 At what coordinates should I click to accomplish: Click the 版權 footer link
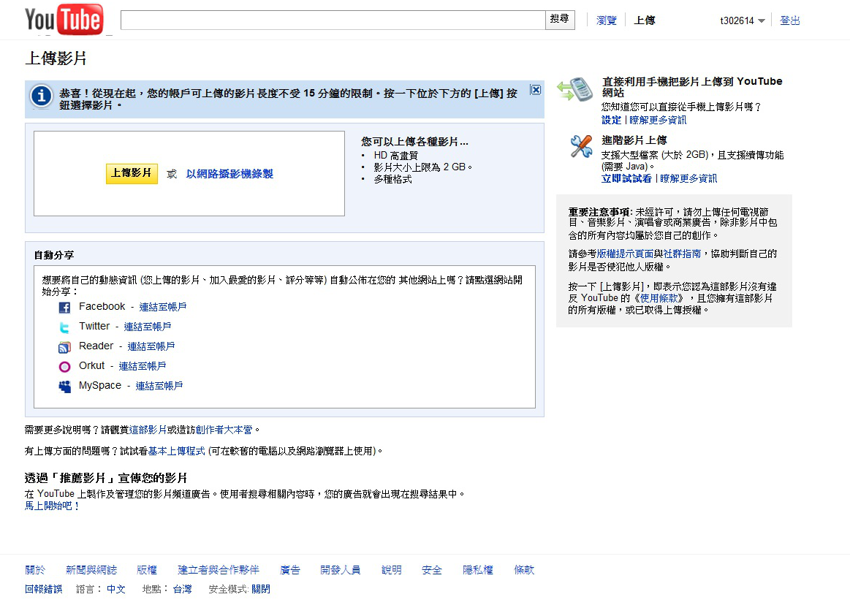click(146, 570)
